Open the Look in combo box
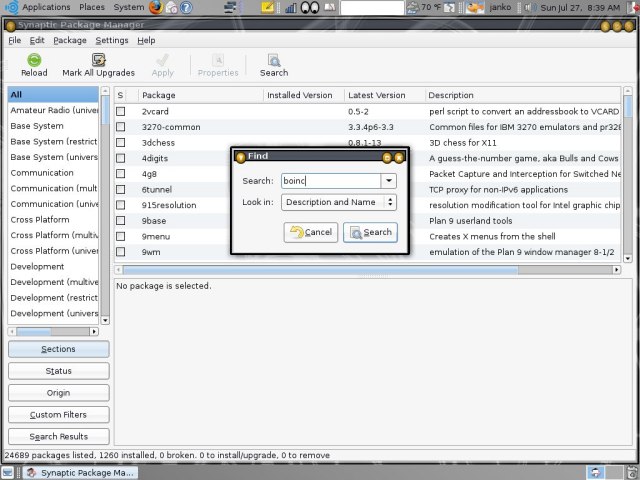The height and width of the screenshot is (480, 640). [x=339, y=202]
